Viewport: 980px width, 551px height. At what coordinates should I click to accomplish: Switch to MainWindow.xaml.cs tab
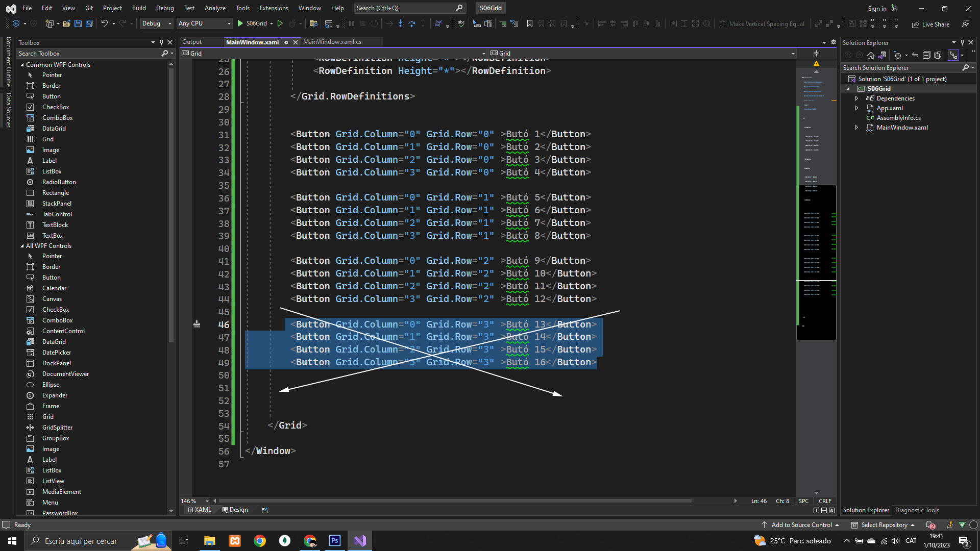(x=332, y=42)
